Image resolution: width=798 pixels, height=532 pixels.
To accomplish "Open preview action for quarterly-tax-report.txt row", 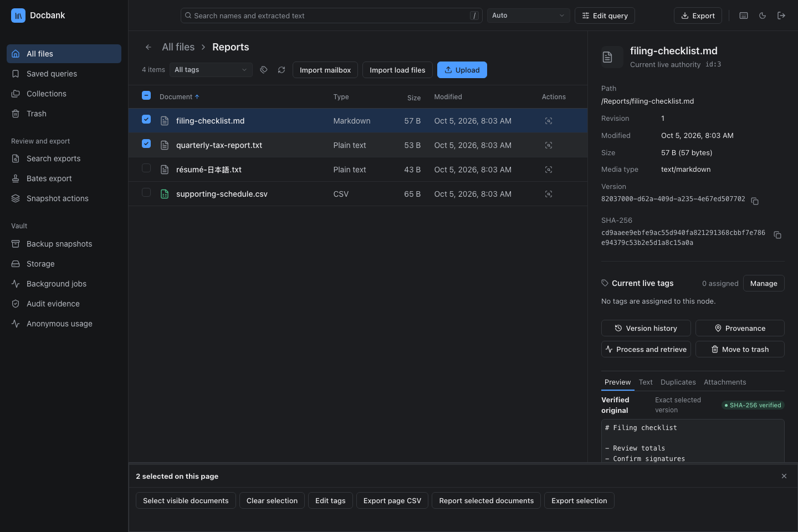I will coord(549,145).
